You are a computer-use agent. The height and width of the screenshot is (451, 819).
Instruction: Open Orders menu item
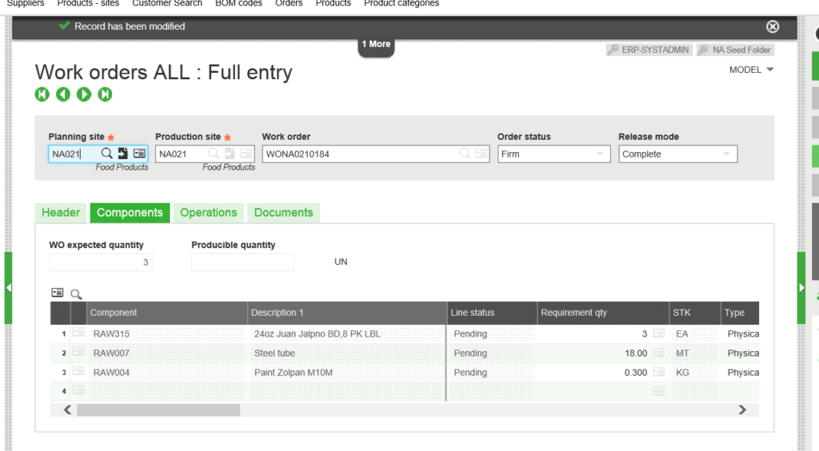point(289,4)
